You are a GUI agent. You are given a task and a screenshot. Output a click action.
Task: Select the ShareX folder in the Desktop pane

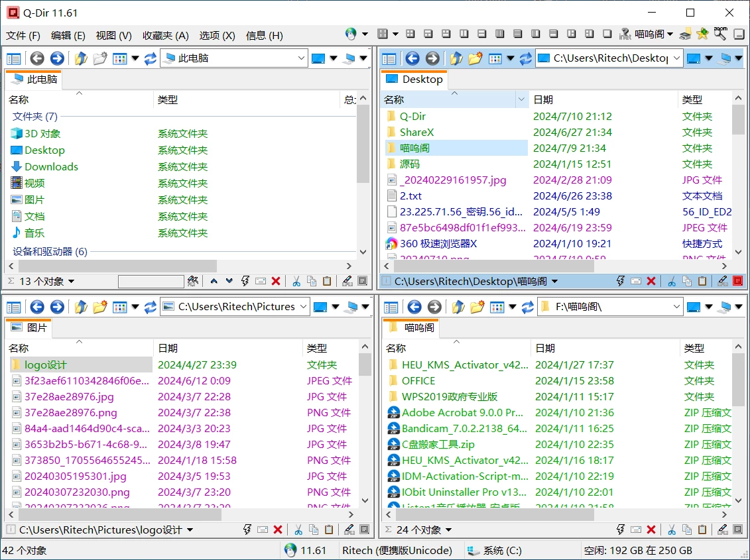pos(416,132)
